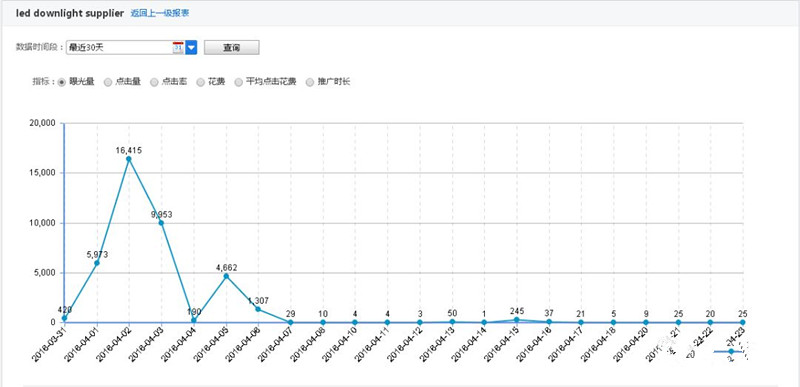This screenshot has width=800, height=387.
Task: Click the 4,662 data point
Action: pyautogui.click(x=226, y=276)
